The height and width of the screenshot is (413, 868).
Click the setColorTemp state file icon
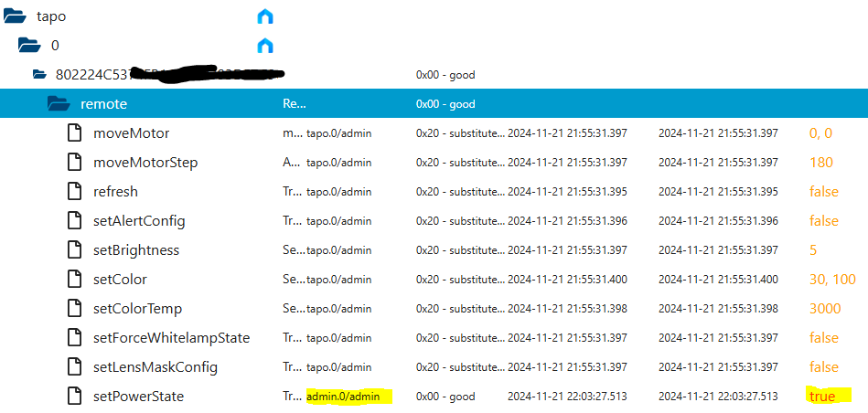coord(75,309)
